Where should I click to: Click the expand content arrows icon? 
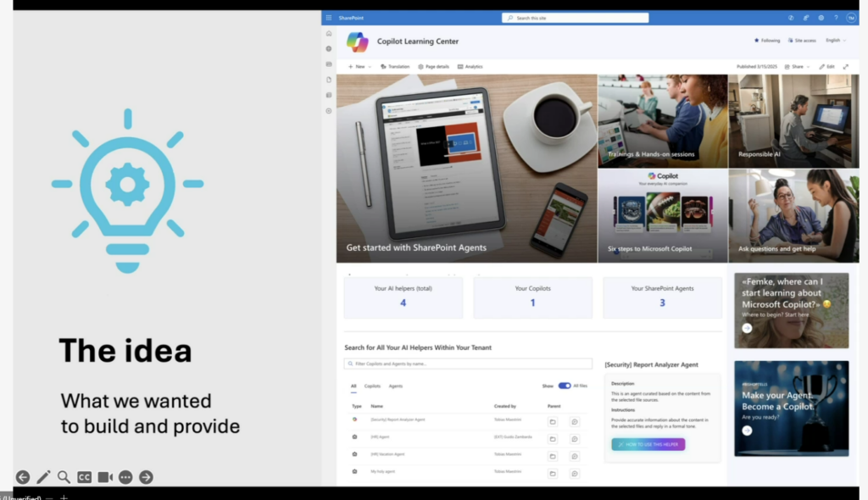tap(846, 66)
